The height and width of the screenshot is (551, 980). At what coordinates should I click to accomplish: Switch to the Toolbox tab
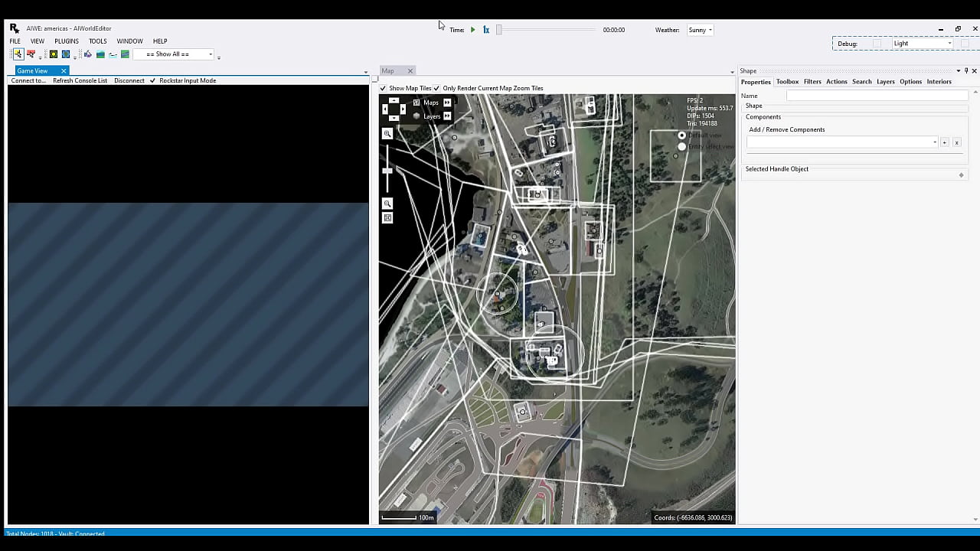[787, 82]
